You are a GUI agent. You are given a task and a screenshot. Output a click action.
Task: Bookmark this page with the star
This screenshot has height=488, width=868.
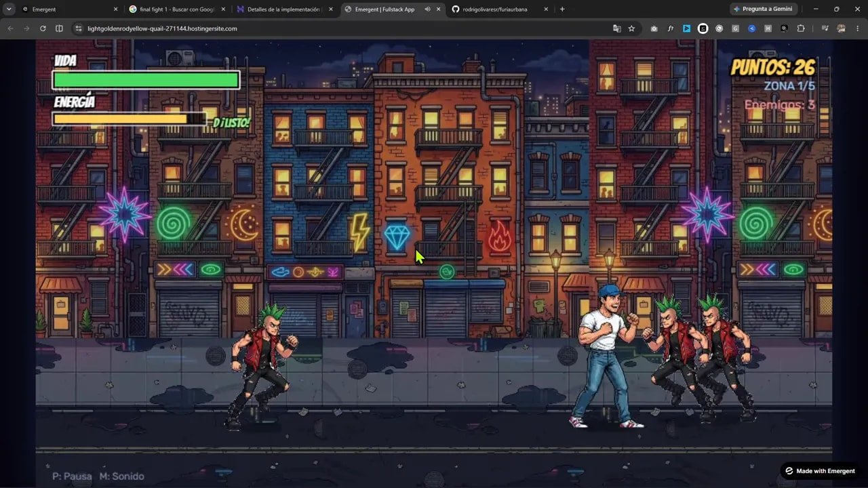pos(631,28)
